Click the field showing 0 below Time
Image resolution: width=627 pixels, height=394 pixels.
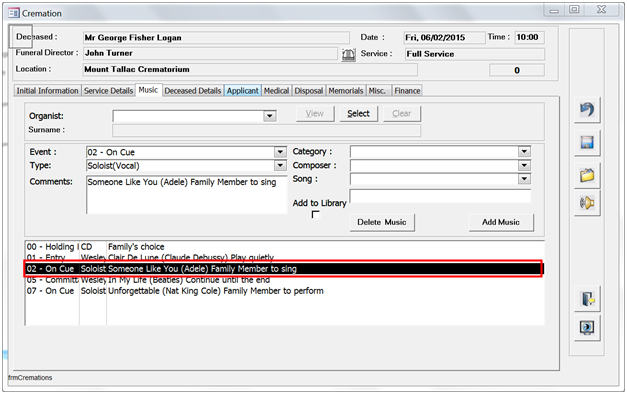(x=517, y=70)
